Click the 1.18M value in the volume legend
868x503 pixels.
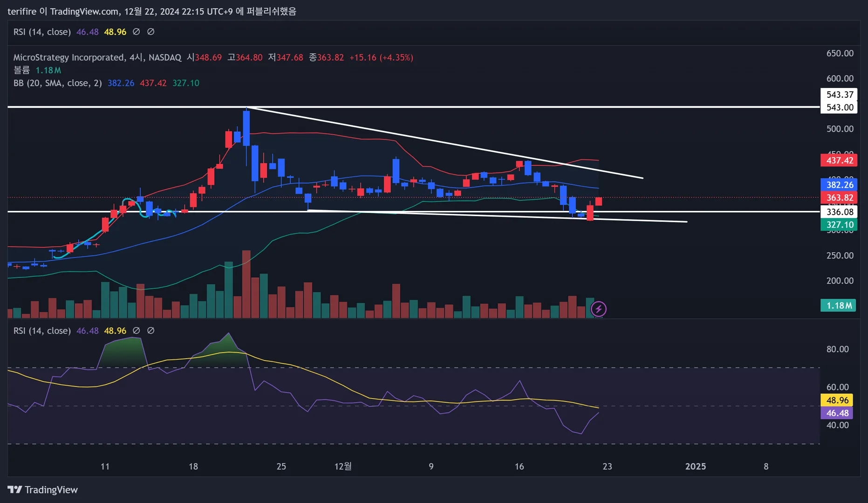[48, 70]
